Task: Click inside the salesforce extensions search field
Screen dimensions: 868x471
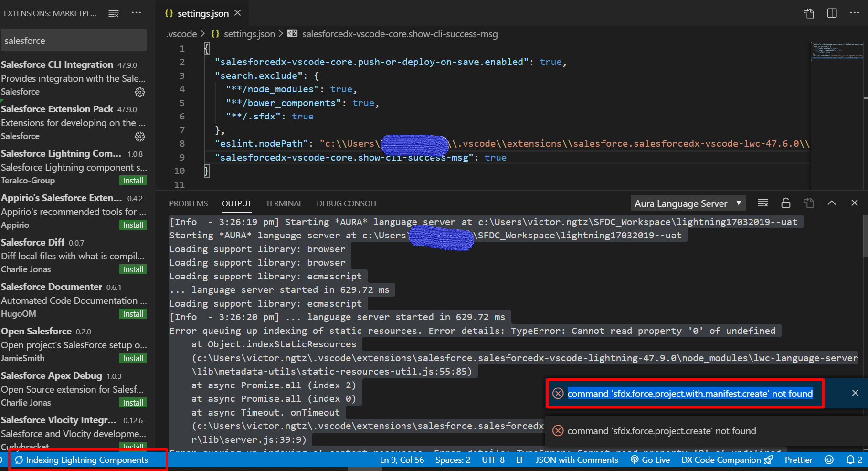Action: pos(74,40)
